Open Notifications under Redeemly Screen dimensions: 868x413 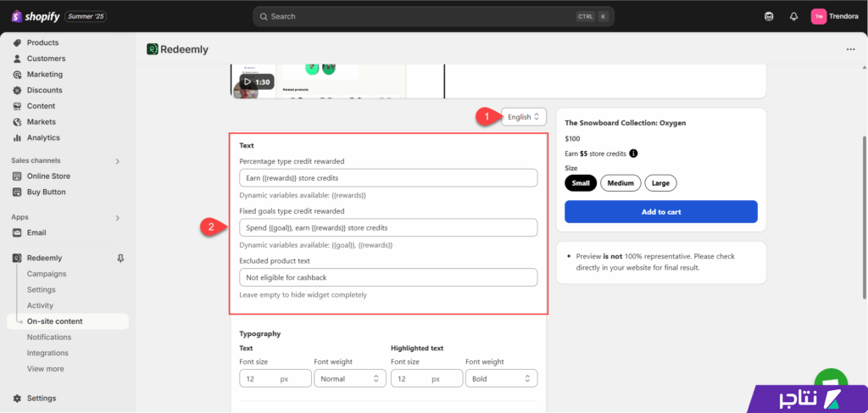click(49, 338)
